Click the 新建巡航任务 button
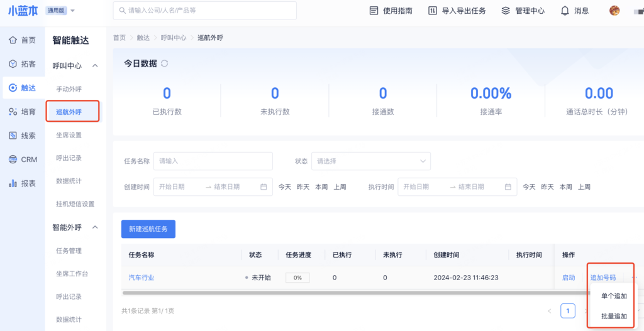 pos(148,229)
